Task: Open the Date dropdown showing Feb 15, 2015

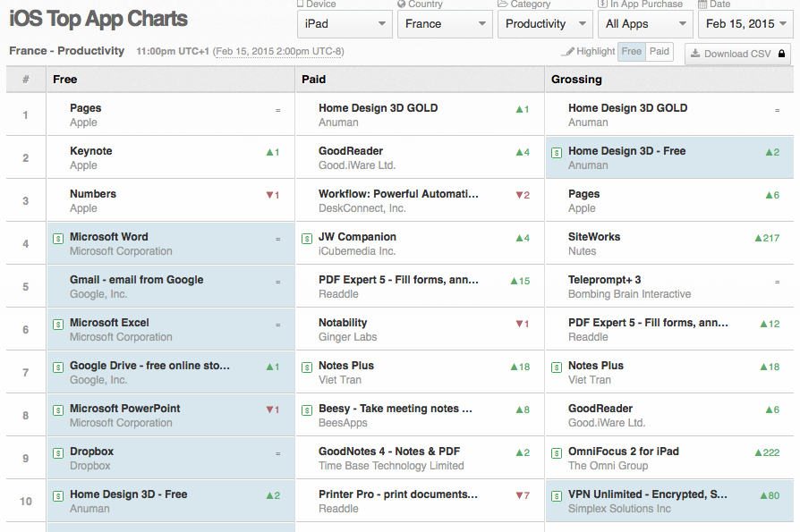Action: click(x=745, y=24)
